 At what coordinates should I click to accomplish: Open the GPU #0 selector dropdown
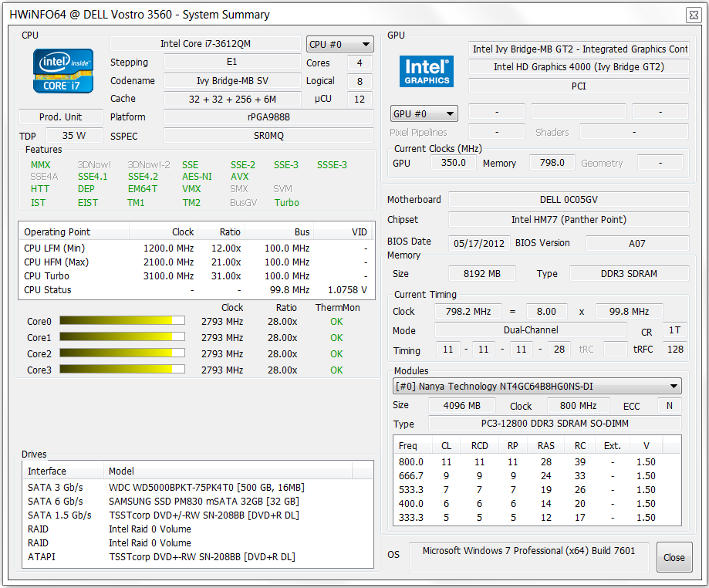pyautogui.click(x=424, y=113)
